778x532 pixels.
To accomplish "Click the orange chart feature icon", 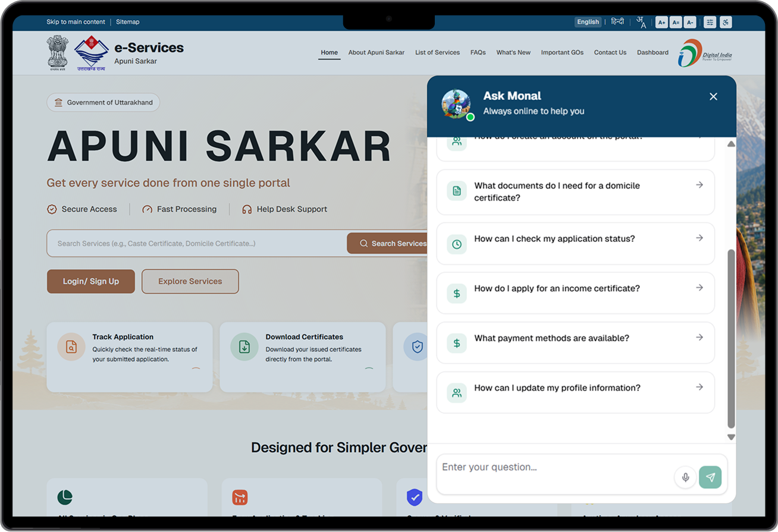I will click(x=240, y=498).
